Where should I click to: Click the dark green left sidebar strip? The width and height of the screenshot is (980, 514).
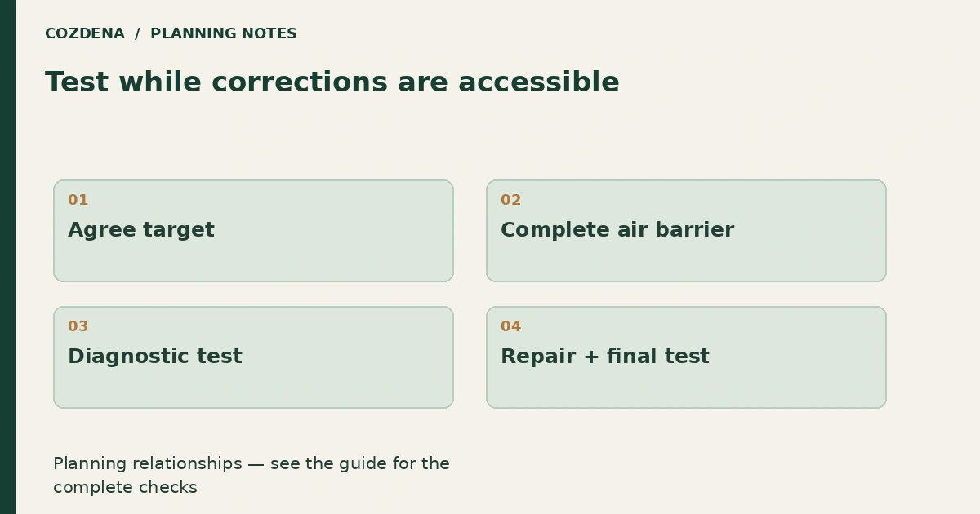[x=7, y=257]
